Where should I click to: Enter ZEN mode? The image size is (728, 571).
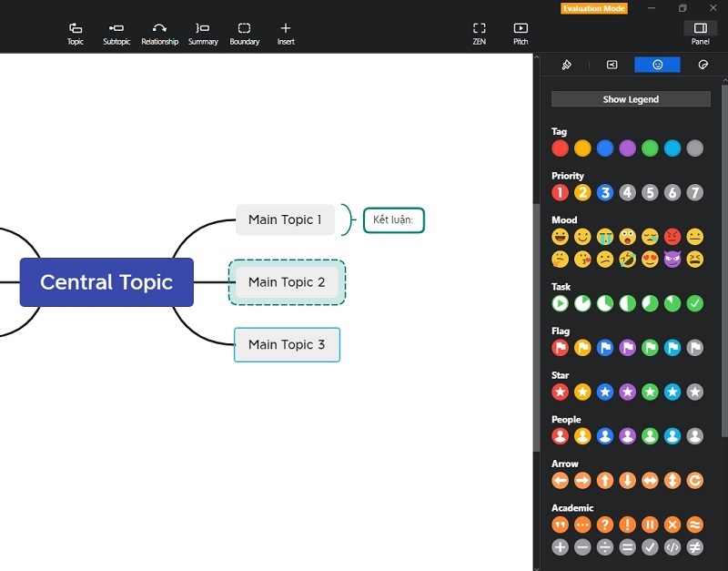[479, 34]
